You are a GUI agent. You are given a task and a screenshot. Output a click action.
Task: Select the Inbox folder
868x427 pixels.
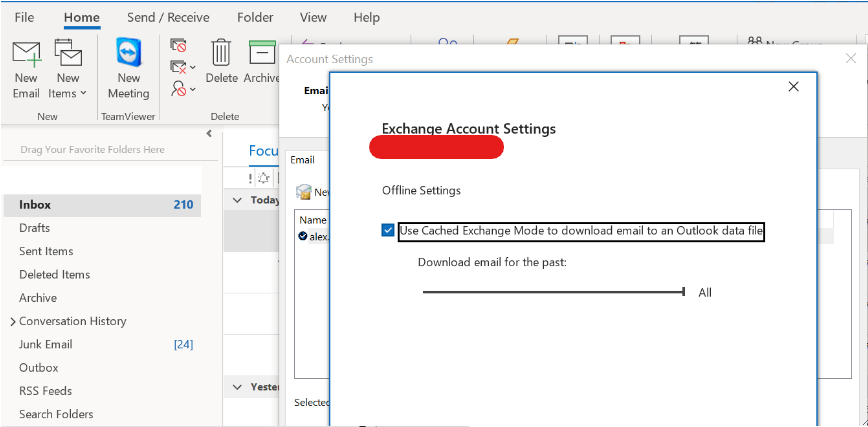102,205
